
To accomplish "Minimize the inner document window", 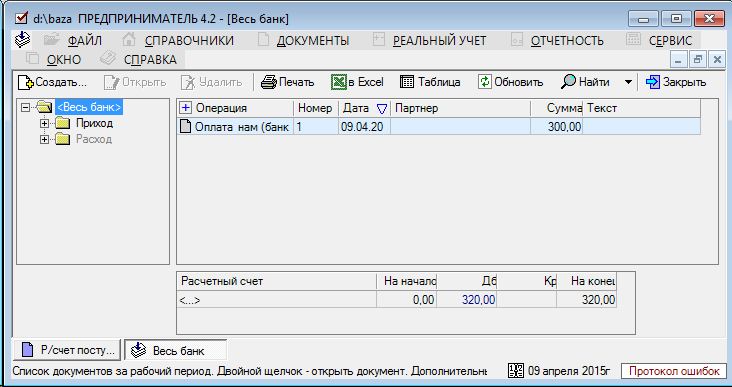I will click(x=679, y=60).
